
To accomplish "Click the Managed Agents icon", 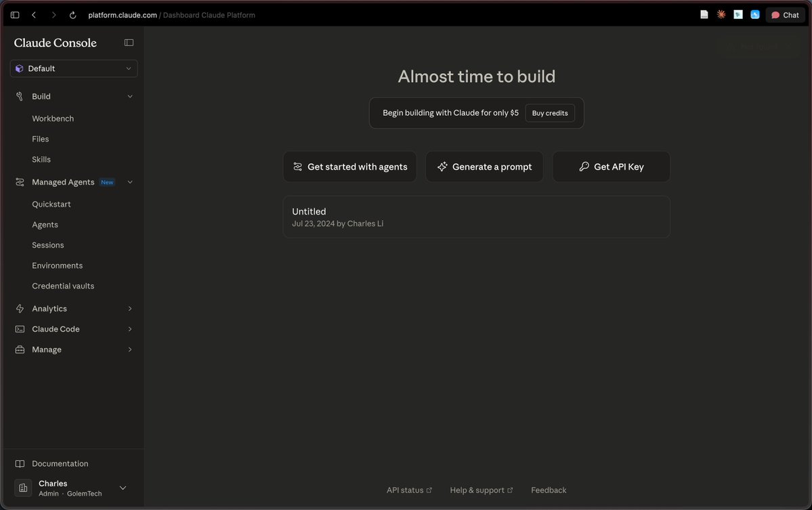I will (x=20, y=182).
